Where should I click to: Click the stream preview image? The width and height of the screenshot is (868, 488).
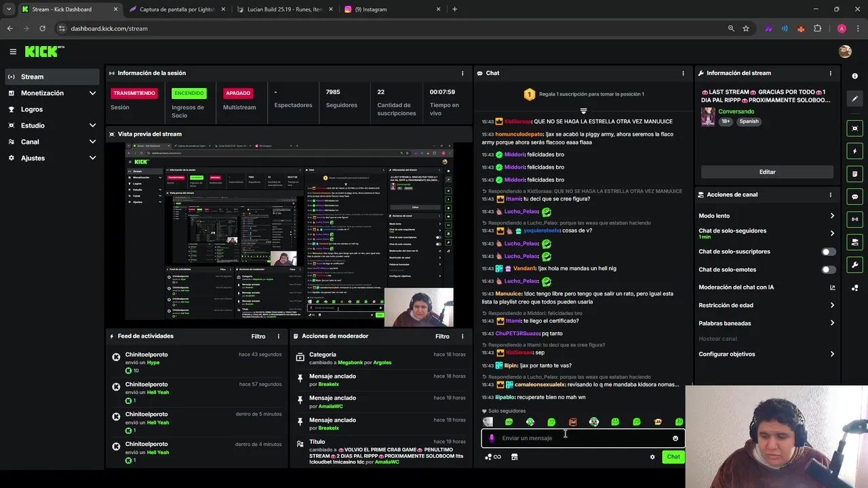(289, 235)
